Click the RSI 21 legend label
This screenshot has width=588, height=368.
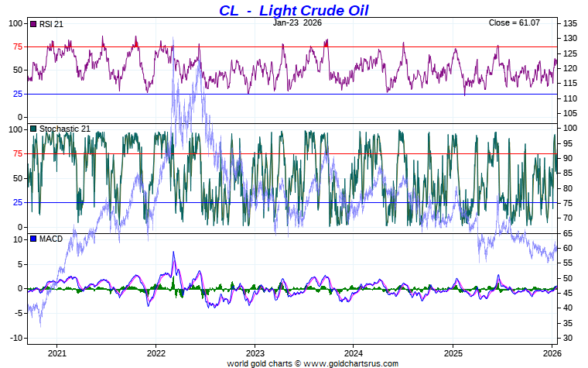[51, 24]
